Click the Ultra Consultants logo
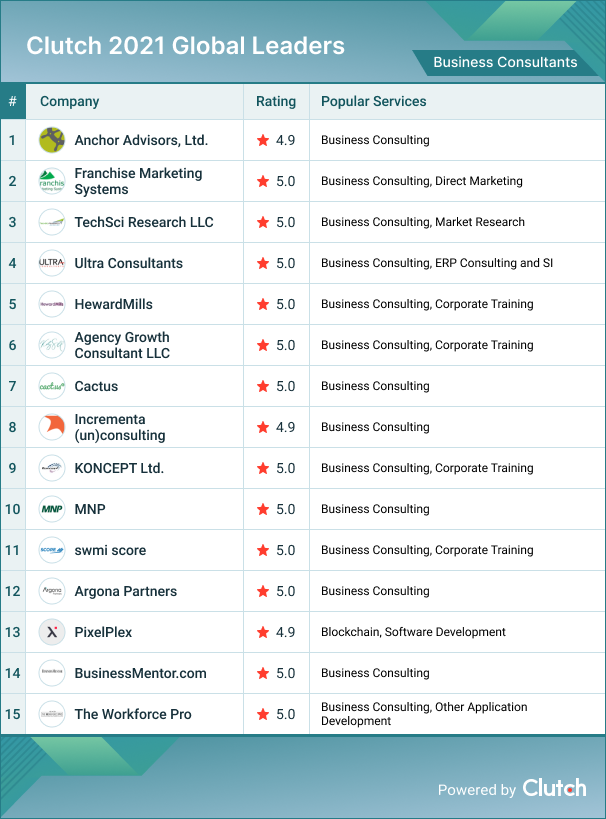This screenshot has width=606, height=819. (x=52, y=263)
